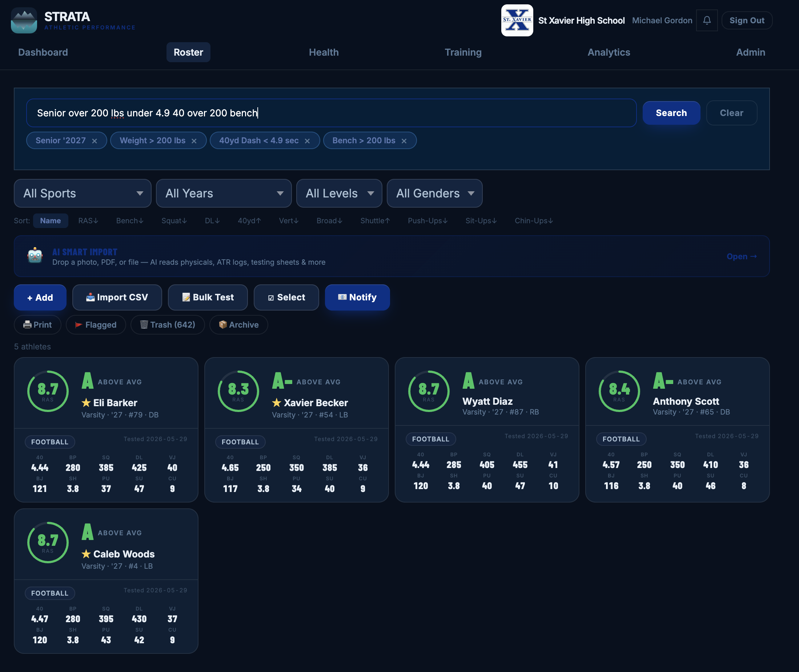Image resolution: width=799 pixels, height=672 pixels.
Task: Select the Roster tab
Action: (x=189, y=53)
